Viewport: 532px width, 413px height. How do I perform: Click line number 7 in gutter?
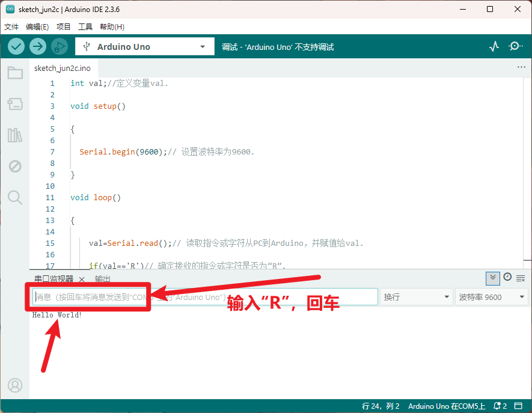tap(52, 151)
